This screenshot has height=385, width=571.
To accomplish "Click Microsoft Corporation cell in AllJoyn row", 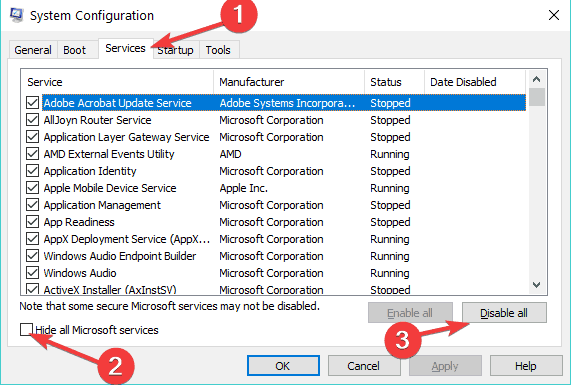I will [271, 120].
